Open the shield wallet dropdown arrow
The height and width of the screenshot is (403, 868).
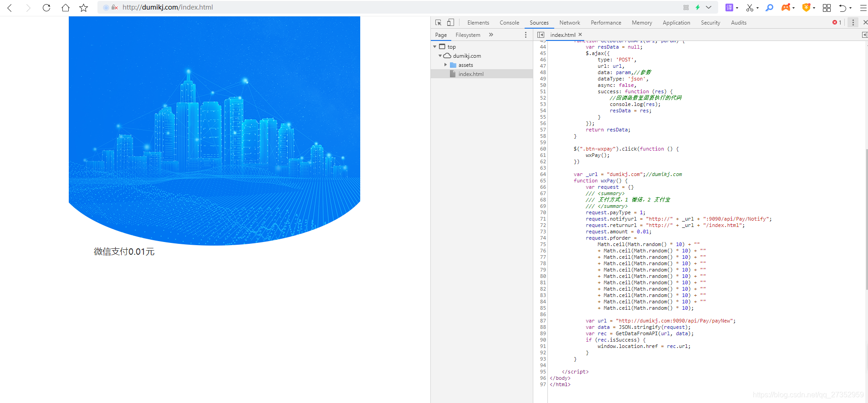(814, 8)
